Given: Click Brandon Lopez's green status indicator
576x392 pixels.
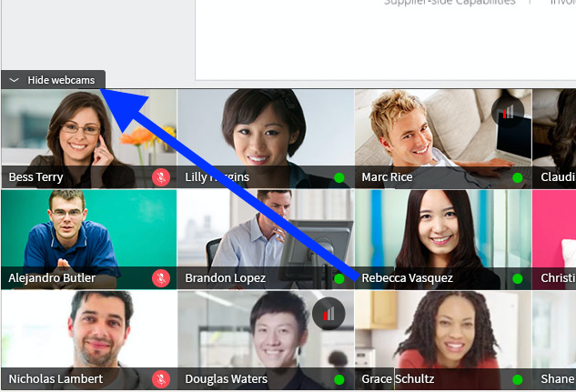Looking at the screenshot, I should 339,279.
